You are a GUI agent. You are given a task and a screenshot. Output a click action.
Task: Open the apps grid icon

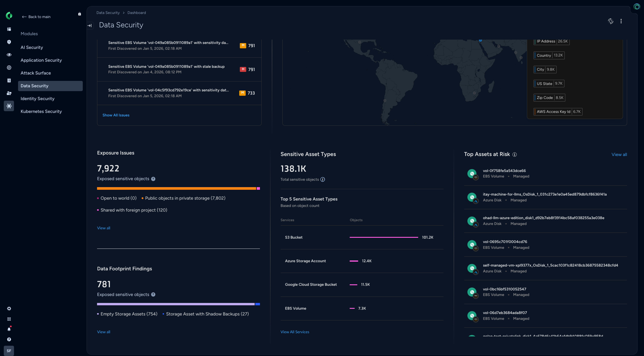(x=9, y=319)
